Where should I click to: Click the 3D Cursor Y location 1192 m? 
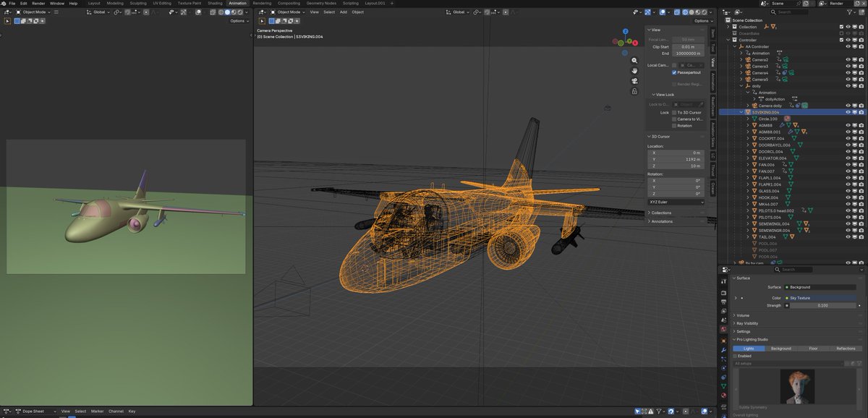(676, 158)
